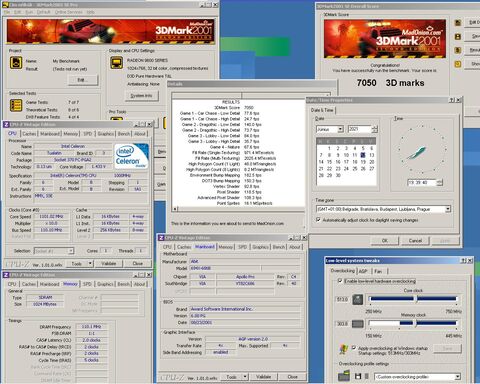Enable low-level hardware overclocking checkbox
The image size is (480, 384).
click(x=340, y=281)
